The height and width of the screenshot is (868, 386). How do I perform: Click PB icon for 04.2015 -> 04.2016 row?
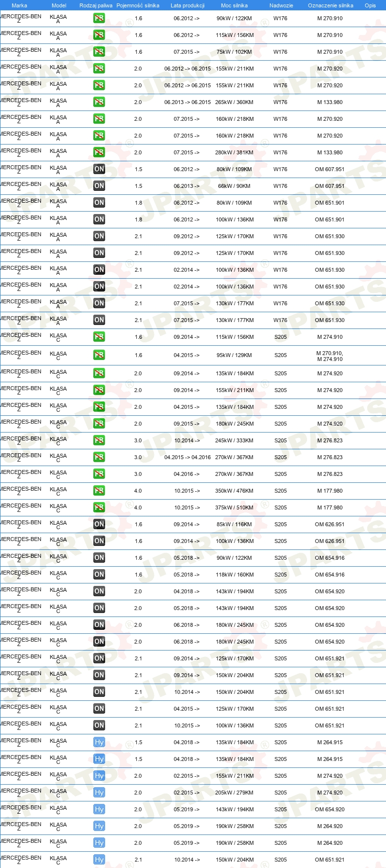click(99, 457)
